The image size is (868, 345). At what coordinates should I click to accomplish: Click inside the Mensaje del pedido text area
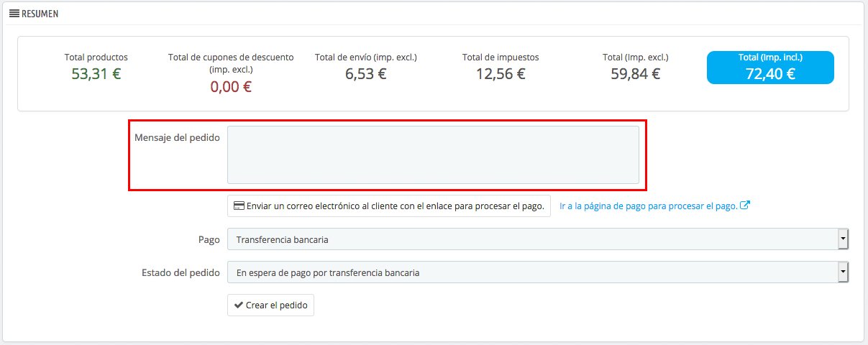(433, 155)
